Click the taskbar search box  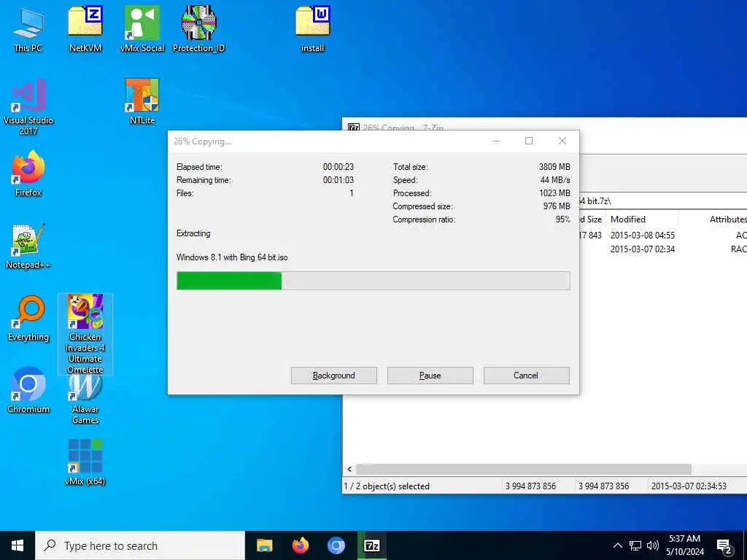[x=140, y=545]
